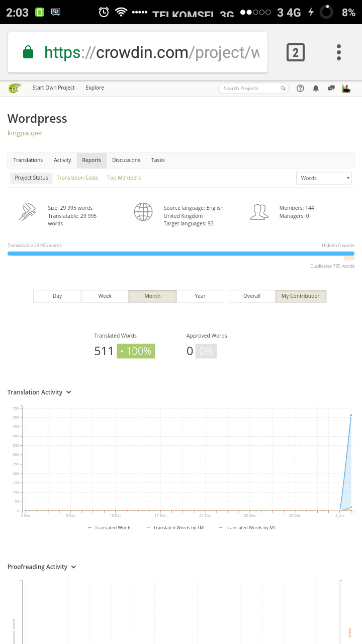Open the Reports tab
The height and width of the screenshot is (644, 362).
point(92,160)
